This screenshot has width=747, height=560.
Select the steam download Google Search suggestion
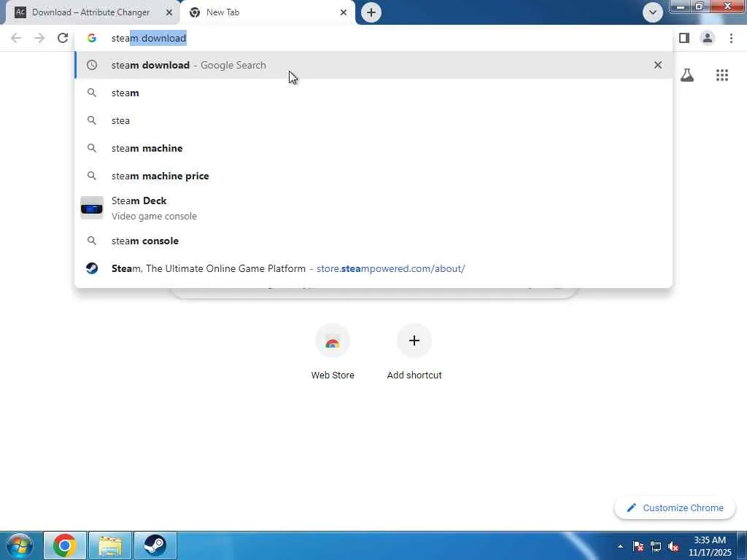point(373,65)
